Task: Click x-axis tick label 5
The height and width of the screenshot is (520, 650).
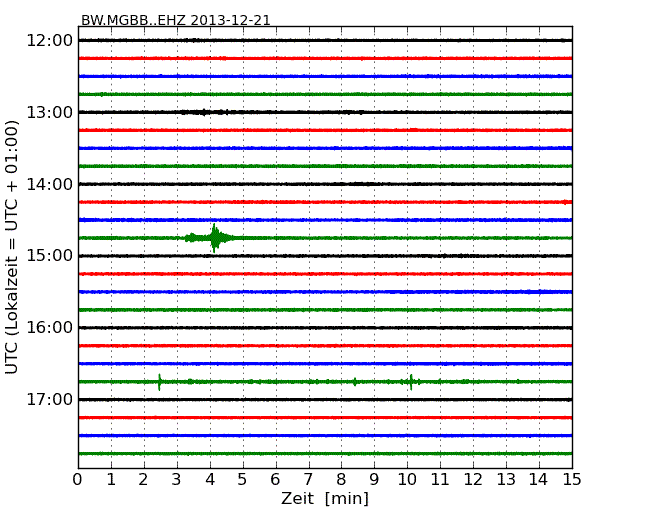Action: [243, 480]
